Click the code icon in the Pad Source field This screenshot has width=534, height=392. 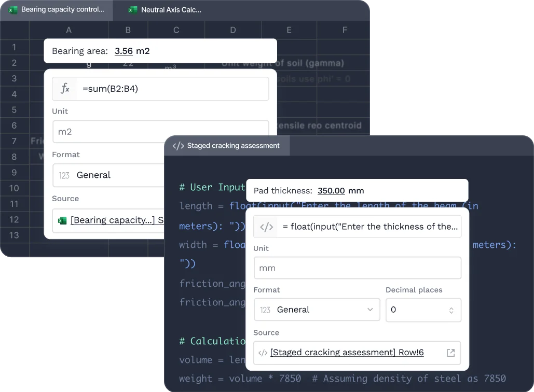(x=263, y=353)
